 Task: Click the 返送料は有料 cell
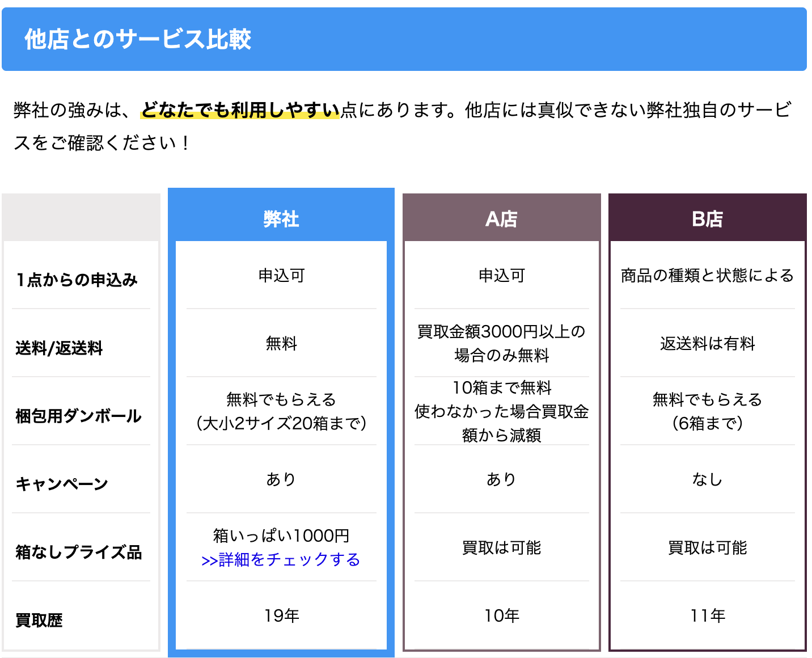coord(707,343)
